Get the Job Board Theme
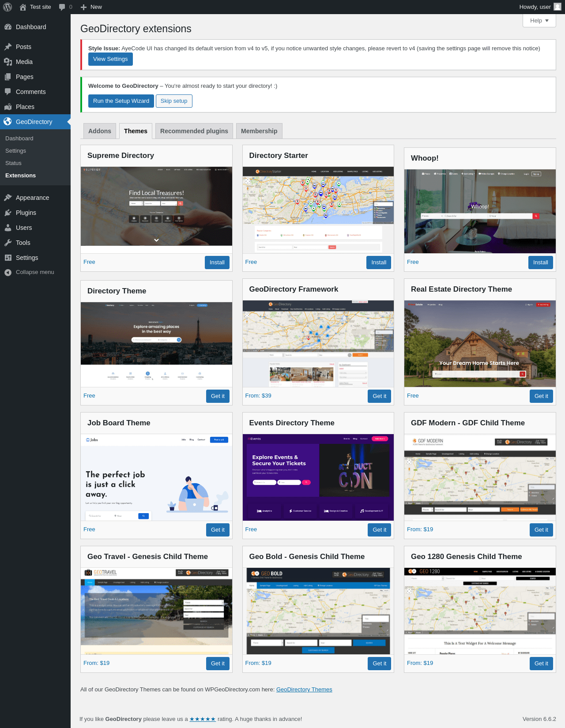This screenshot has height=728, width=565. [x=218, y=530]
